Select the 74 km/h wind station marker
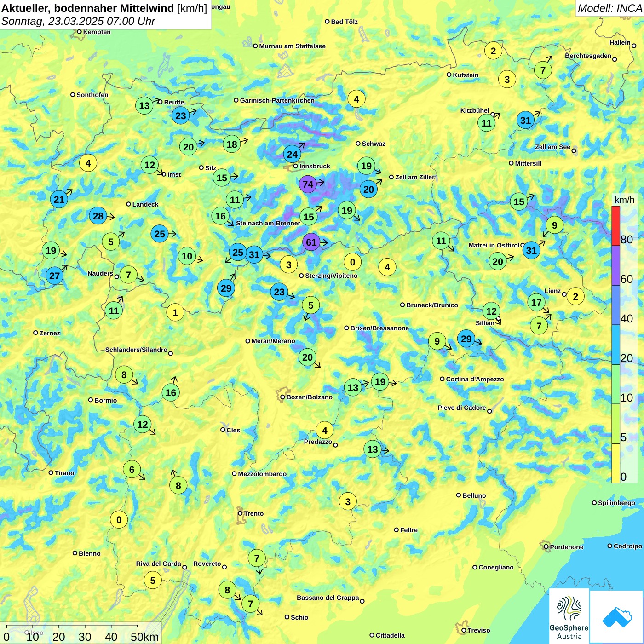The image size is (644, 644). pos(308,184)
